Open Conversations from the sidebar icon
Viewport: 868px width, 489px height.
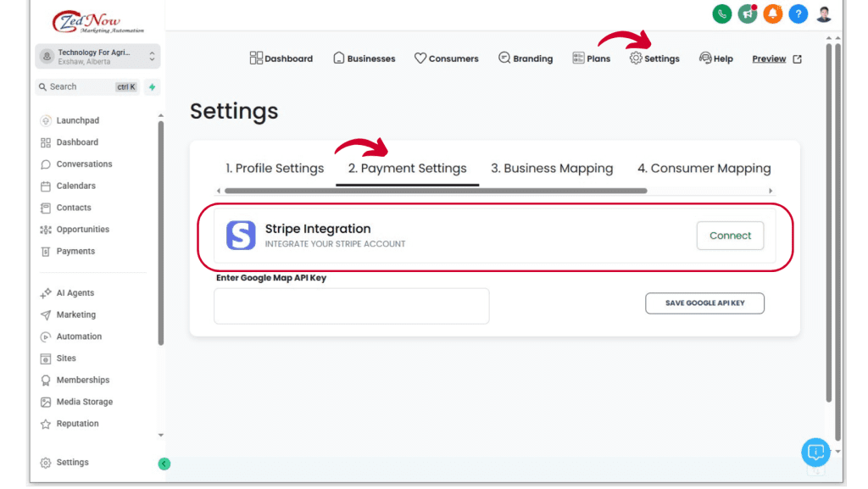point(46,164)
